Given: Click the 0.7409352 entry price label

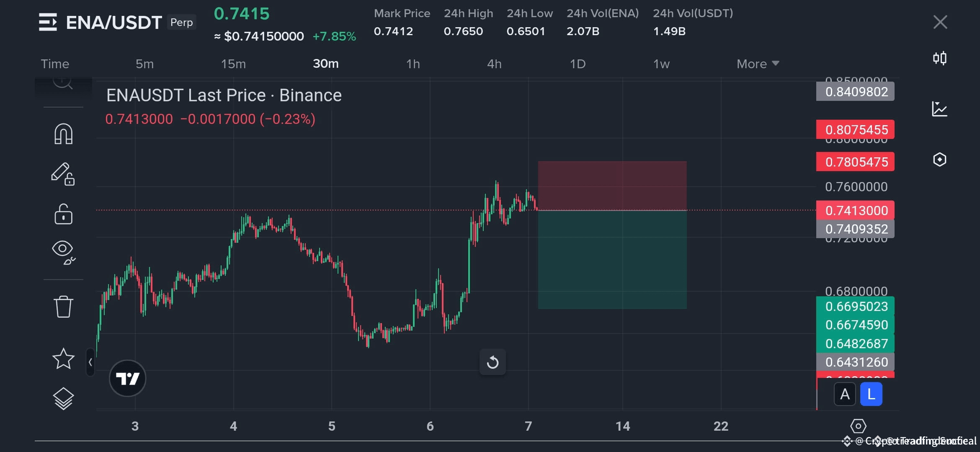Looking at the screenshot, I should point(855,229).
